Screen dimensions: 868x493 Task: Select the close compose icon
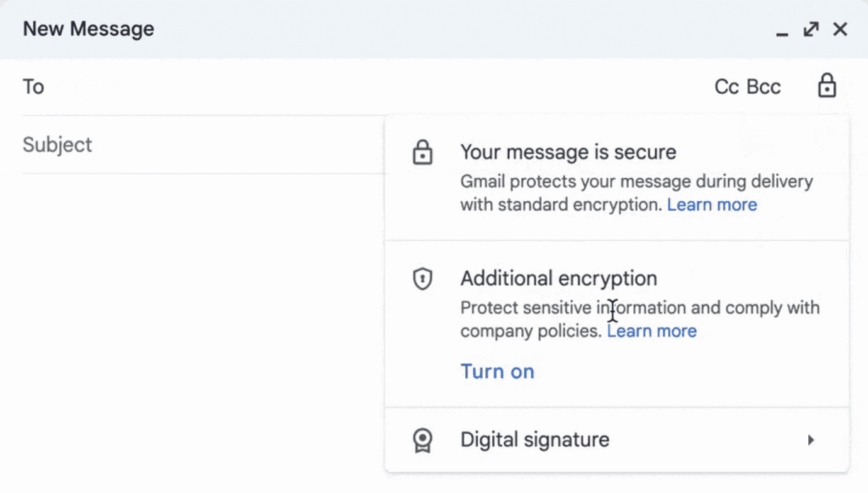[840, 29]
